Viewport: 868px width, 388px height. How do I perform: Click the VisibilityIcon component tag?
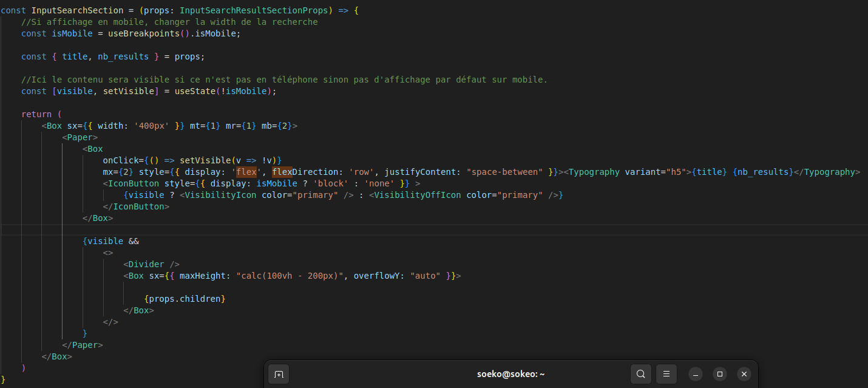coord(221,195)
